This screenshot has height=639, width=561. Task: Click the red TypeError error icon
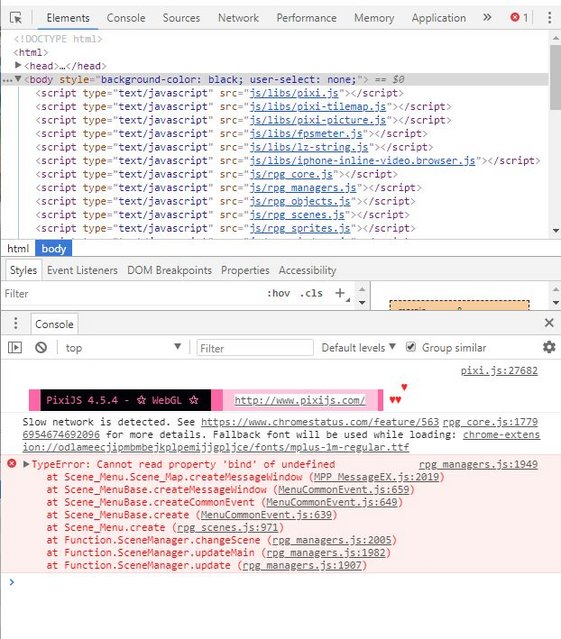(12, 463)
